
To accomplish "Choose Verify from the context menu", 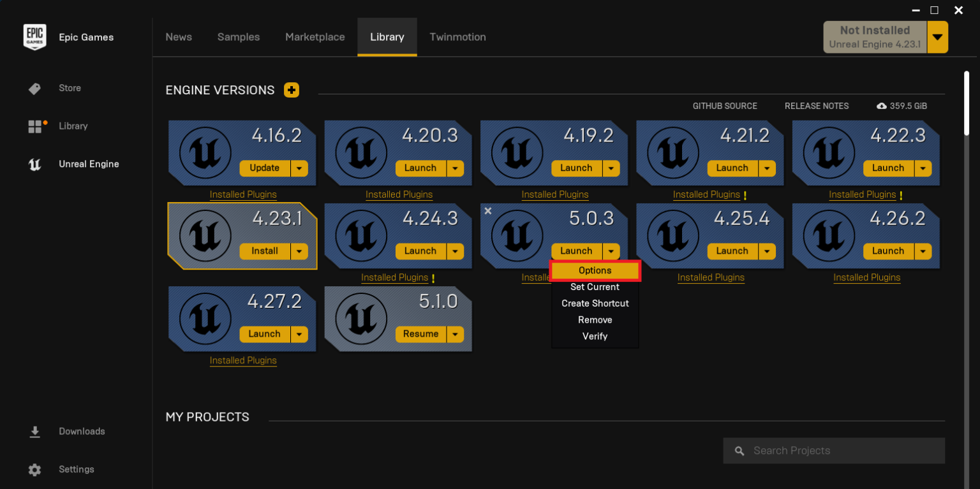I will click(x=595, y=336).
